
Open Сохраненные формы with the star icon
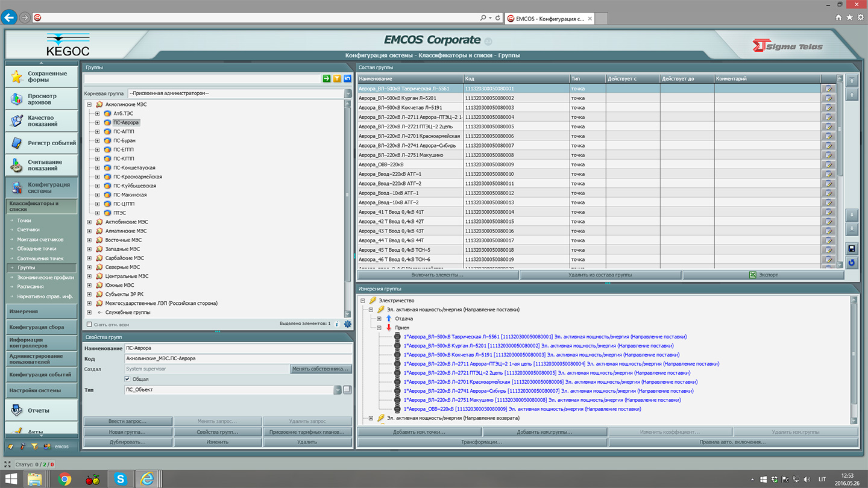tap(41, 77)
